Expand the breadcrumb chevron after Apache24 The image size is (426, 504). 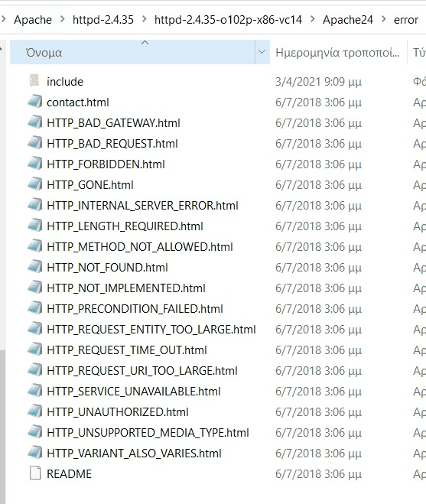coord(384,20)
